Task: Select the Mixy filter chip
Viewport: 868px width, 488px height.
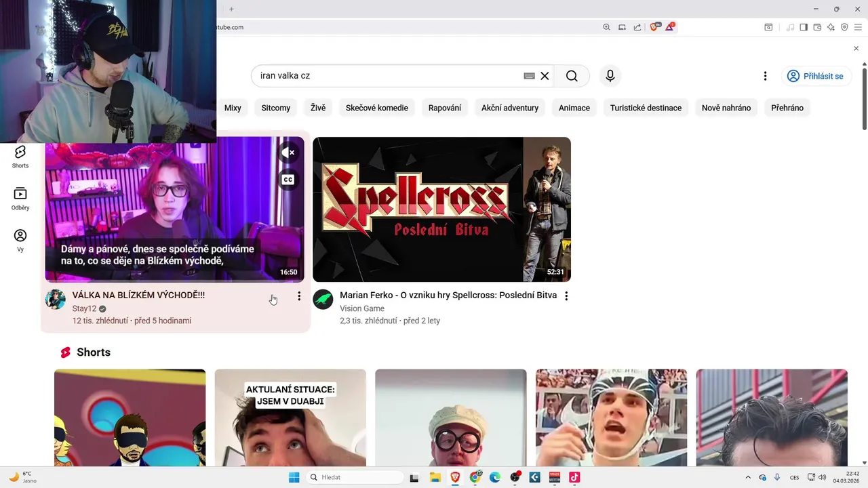Action: click(233, 108)
